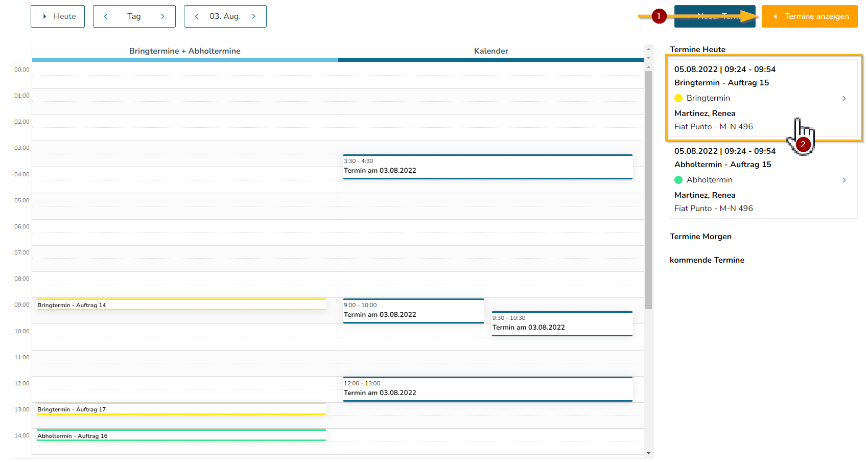Click the Termine anzeigen button
This screenshot has height=462, width=868.
[810, 16]
